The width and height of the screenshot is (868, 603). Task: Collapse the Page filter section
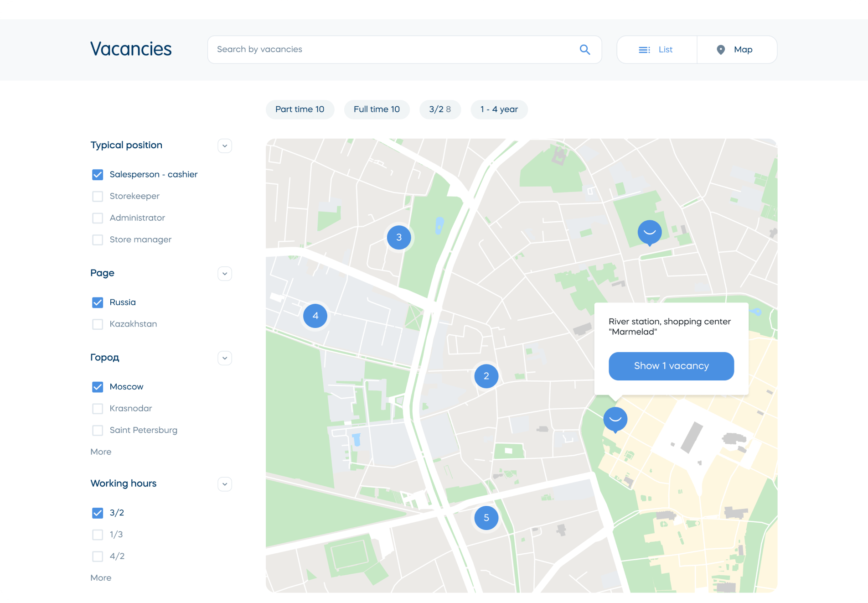tap(224, 274)
